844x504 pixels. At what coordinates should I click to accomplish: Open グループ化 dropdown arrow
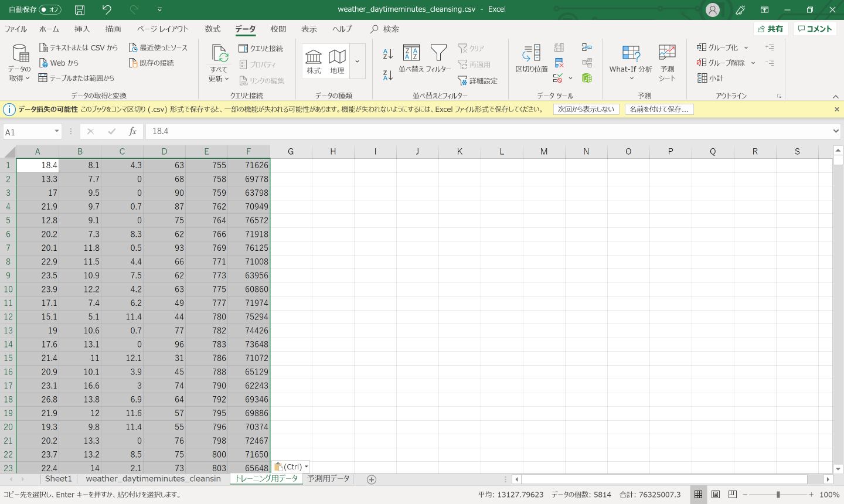(746, 47)
